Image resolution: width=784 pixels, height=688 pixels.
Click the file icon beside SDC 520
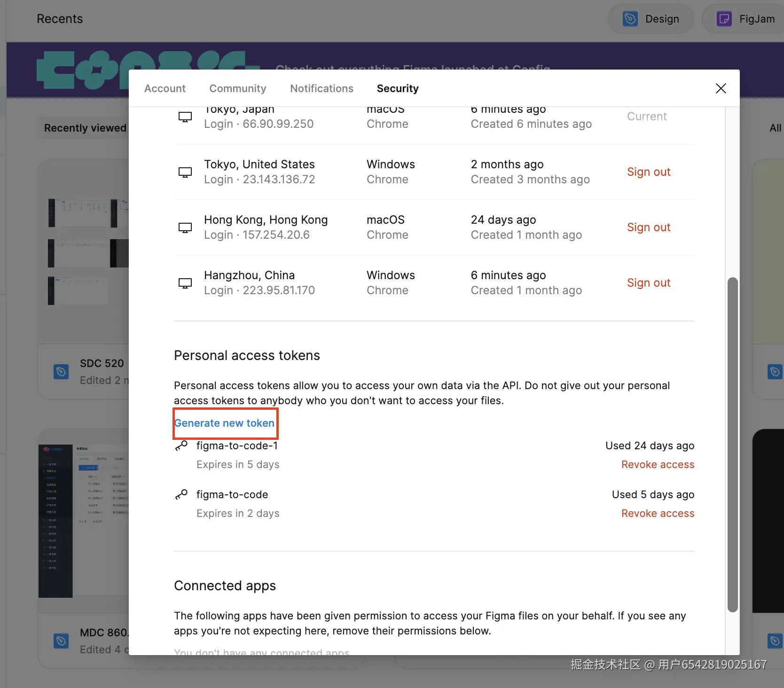61,372
